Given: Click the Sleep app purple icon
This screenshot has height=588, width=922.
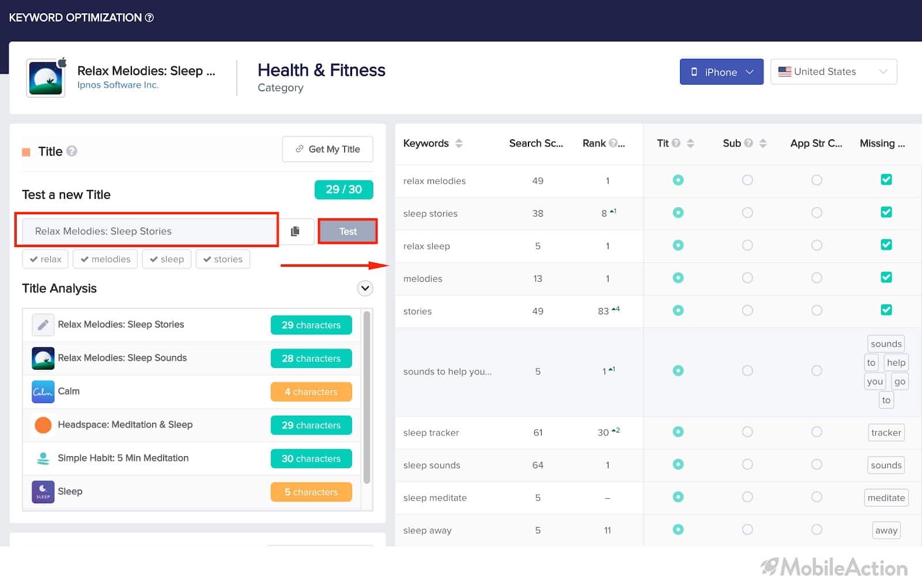Looking at the screenshot, I should pyautogui.click(x=43, y=492).
